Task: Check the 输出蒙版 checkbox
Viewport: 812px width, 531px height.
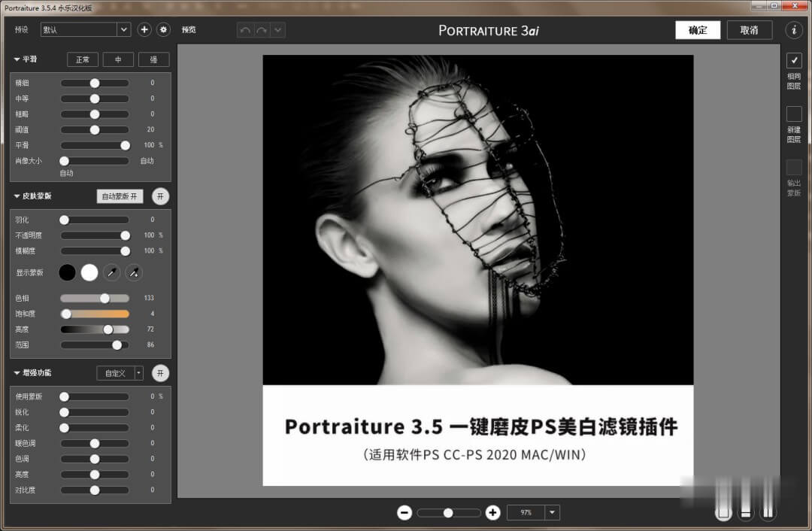Action: 794,167
